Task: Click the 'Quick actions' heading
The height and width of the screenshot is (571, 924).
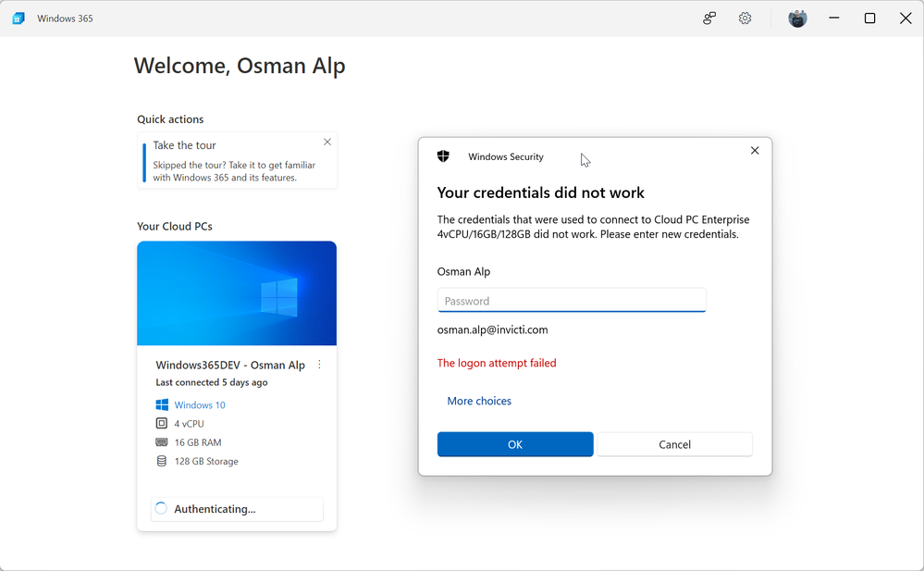Action: click(170, 119)
